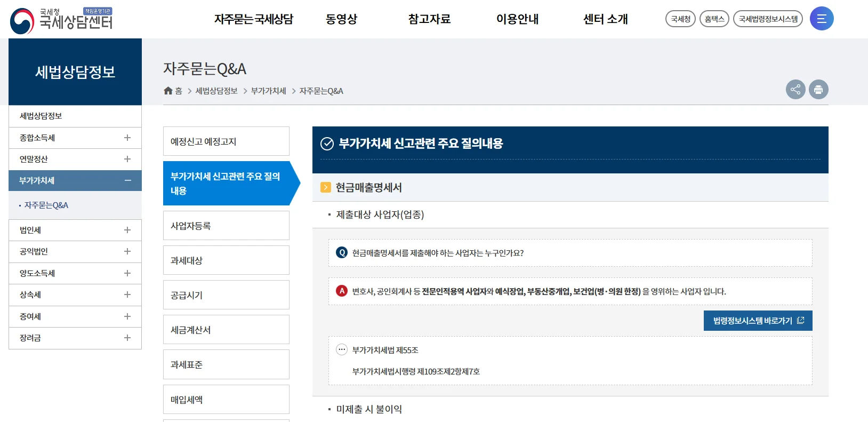Viewport: 868px width, 422px height.
Task: Expand the 양도소득세 sidebar section
Action: click(127, 273)
